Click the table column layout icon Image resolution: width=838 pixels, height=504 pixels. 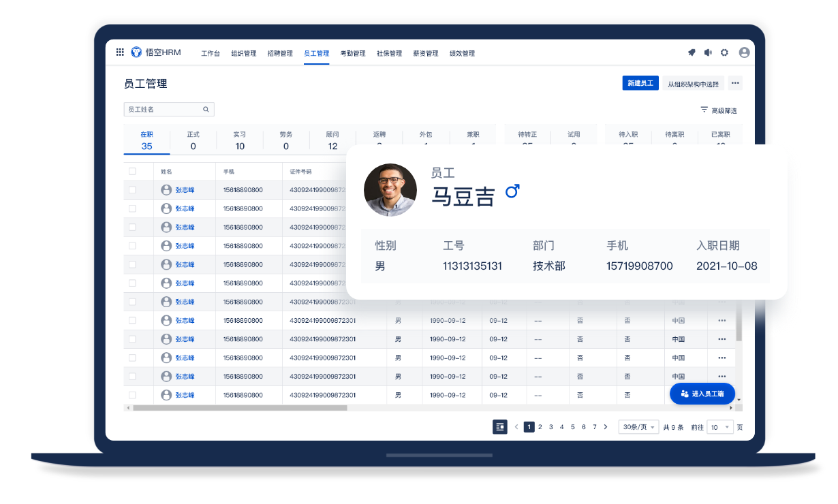point(500,427)
